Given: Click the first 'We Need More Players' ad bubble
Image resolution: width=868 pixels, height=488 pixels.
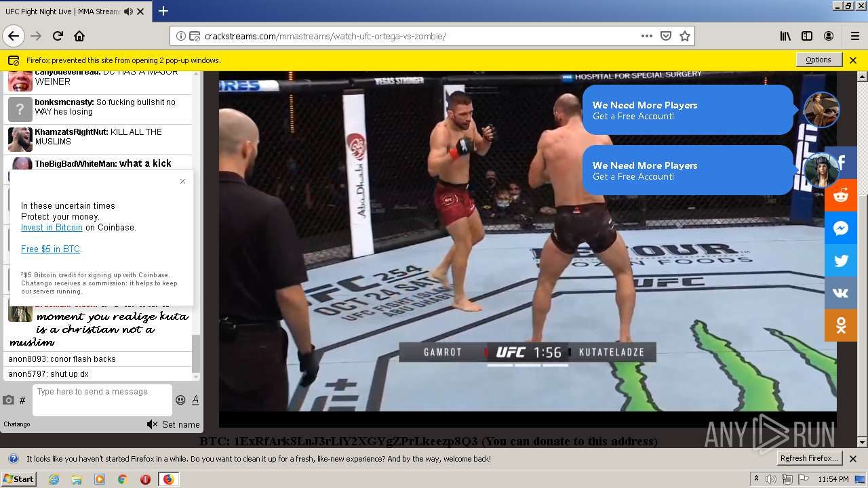Looking at the screenshot, I should pyautogui.click(x=688, y=110).
